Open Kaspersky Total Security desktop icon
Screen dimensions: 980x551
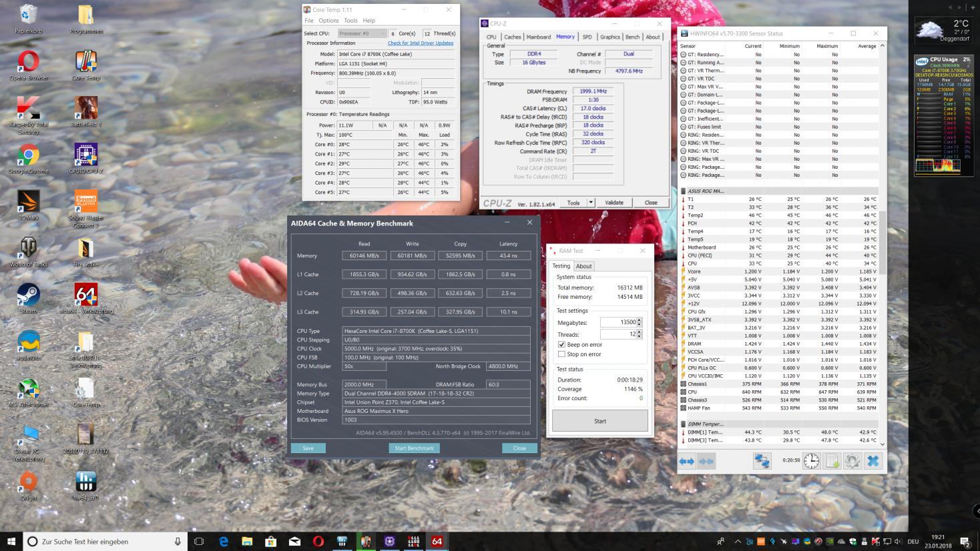tap(28, 115)
